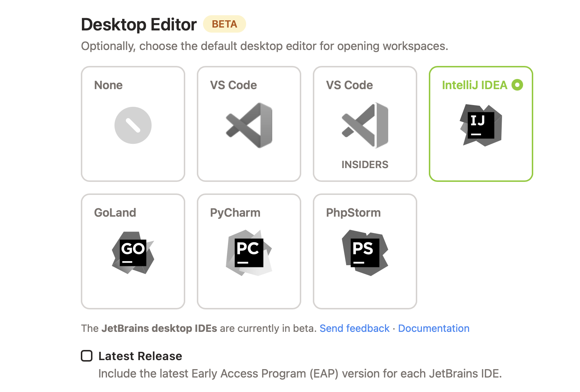
Task: Click the BETA badge next to Desktop Editor
Action: point(224,24)
